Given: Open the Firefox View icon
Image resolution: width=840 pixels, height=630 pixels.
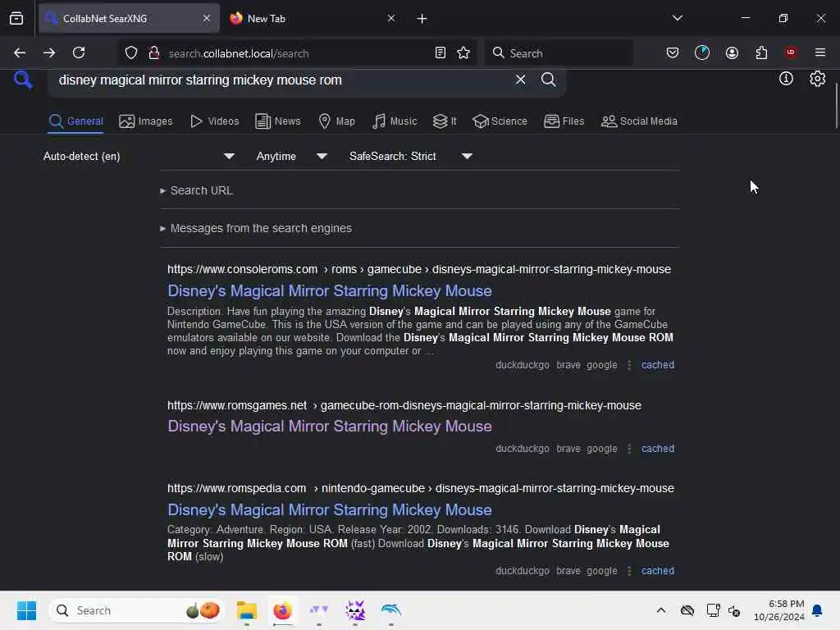Looking at the screenshot, I should [x=16, y=18].
